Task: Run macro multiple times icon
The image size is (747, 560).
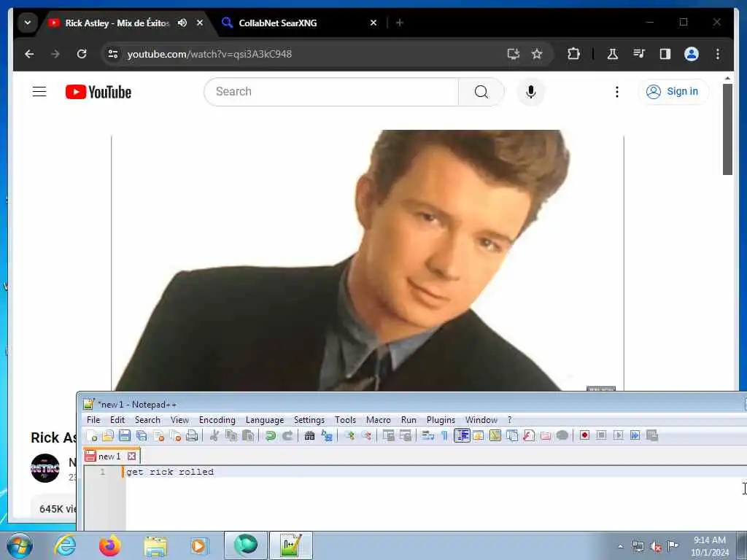Action: (x=635, y=435)
